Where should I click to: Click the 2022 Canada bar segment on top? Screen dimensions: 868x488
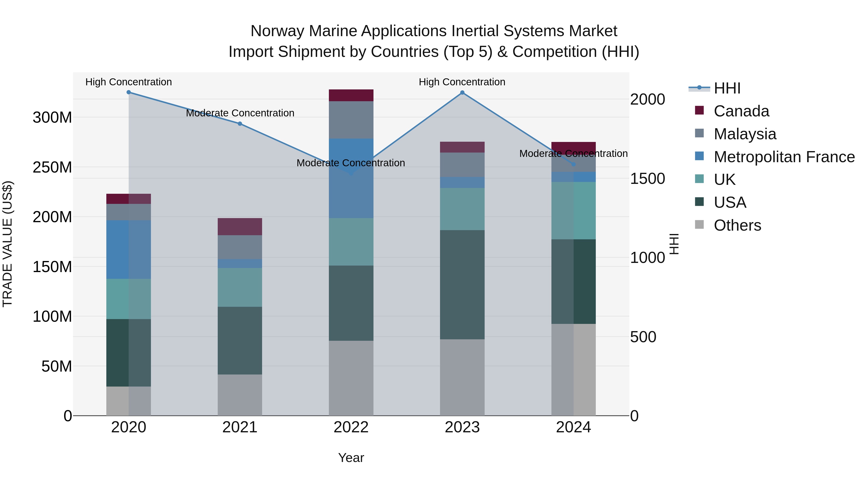tap(351, 95)
